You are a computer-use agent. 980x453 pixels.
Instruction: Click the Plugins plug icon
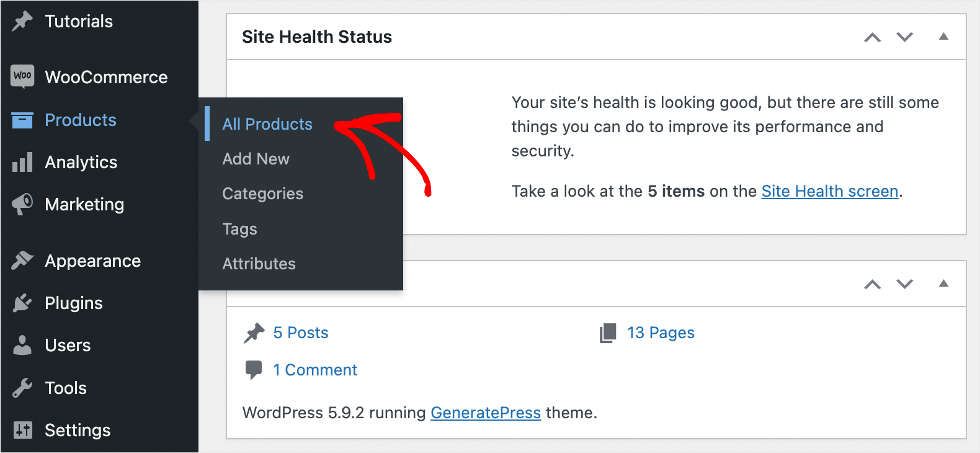point(22,303)
